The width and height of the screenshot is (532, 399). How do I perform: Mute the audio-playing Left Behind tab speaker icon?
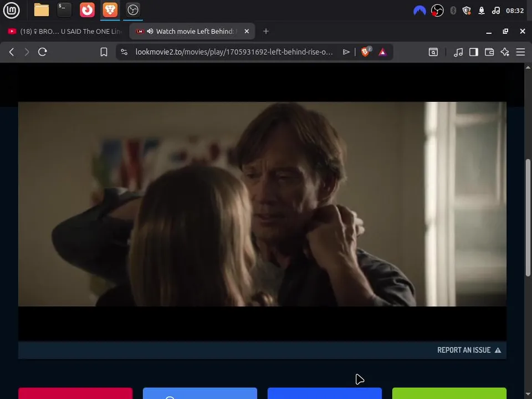pos(150,31)
